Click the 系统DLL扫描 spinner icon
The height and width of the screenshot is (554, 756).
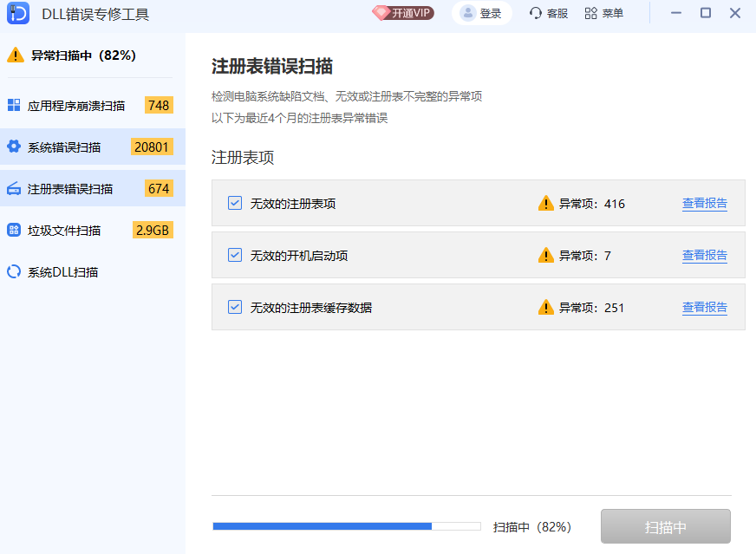[x=14, y=271]
